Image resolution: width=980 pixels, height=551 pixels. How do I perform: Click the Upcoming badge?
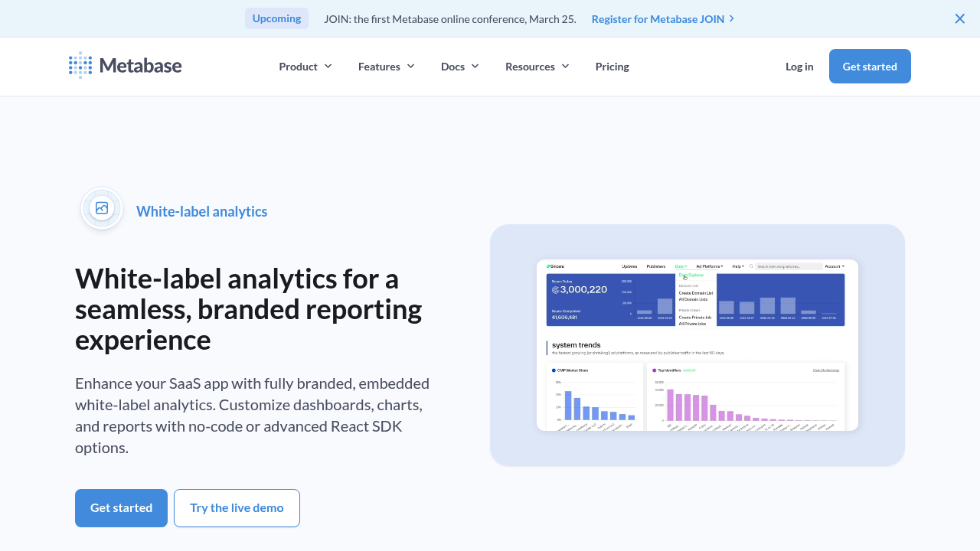point(276,18)
